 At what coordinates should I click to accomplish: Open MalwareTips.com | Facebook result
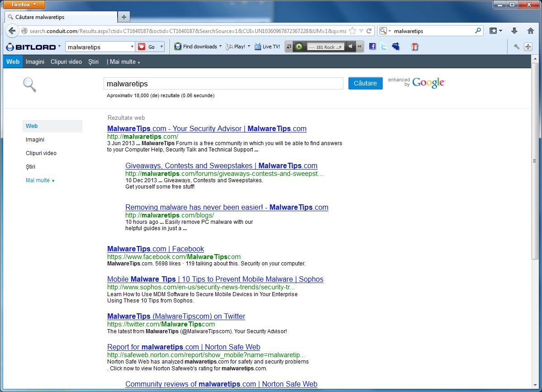156,249
